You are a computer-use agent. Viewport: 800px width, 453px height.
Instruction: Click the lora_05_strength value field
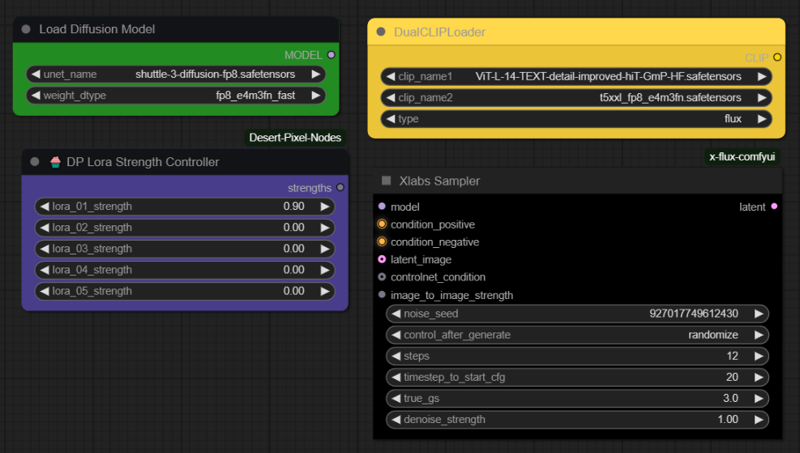point(185,291)
